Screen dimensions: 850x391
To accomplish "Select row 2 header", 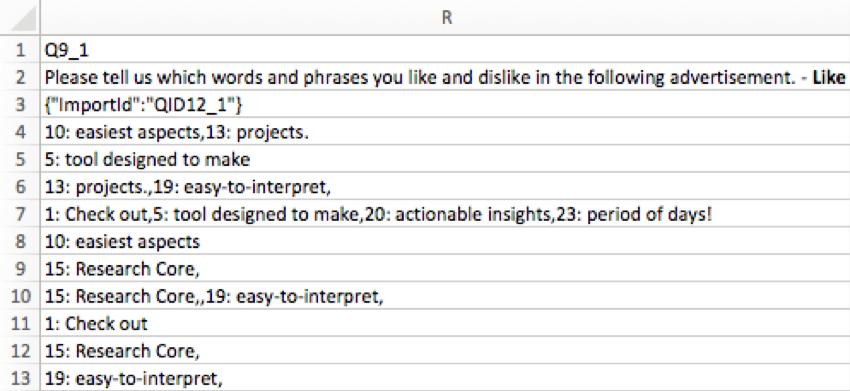I will tap(20, 77).
